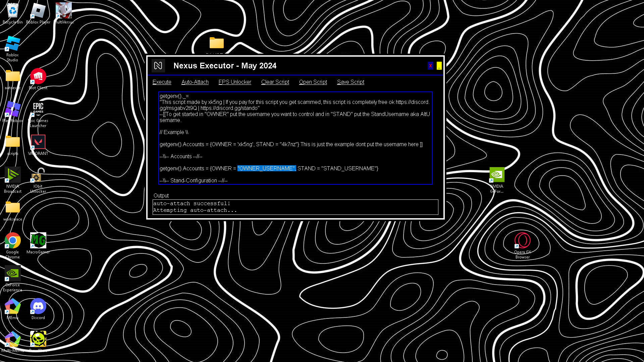
Task: Click the Open Script link
Action: pyautogui.click(x=313, y=82)
